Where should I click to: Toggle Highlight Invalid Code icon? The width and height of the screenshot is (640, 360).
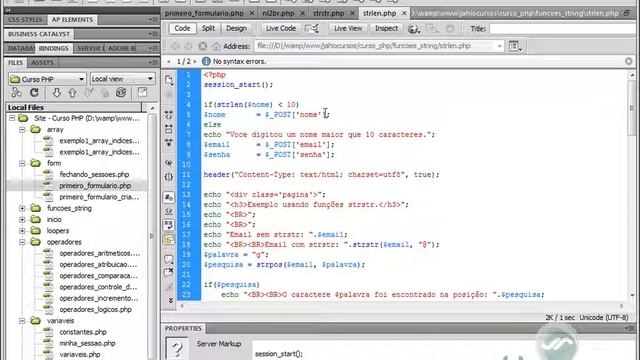click(x=169, y=211)
